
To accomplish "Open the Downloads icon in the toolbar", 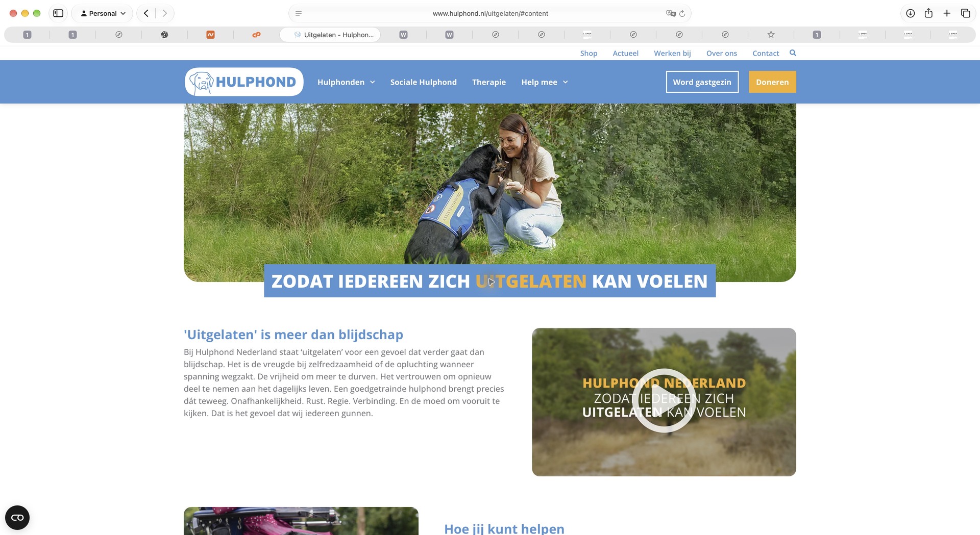I will point(910,13).
